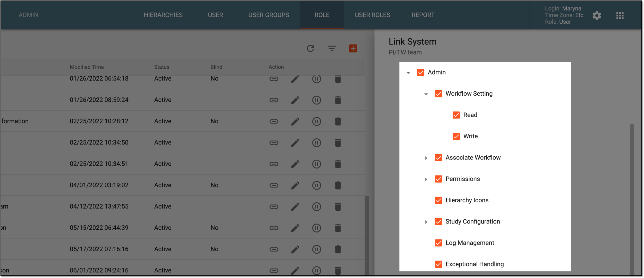The image size is (644, 278).
Task: Click the orange add role plus button
Action: (x=353, y=48)
